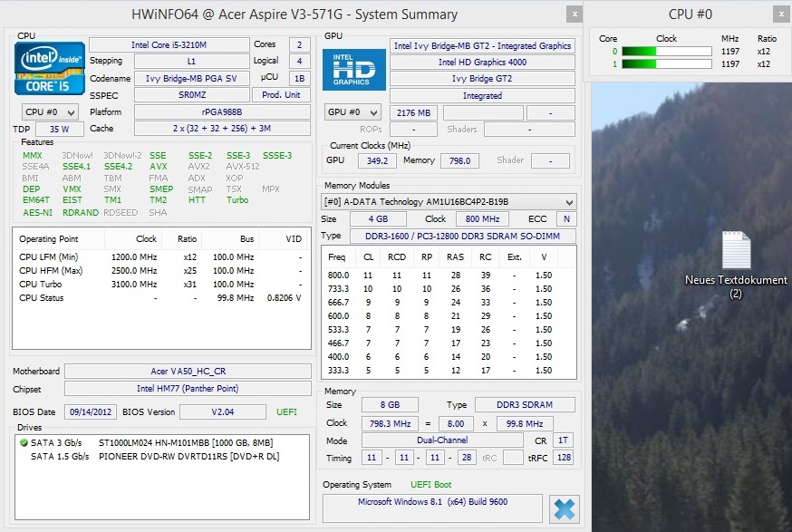The image size is (792, 532).
Task: Click the green SATA drive status icon
Action: click(24, 443)
